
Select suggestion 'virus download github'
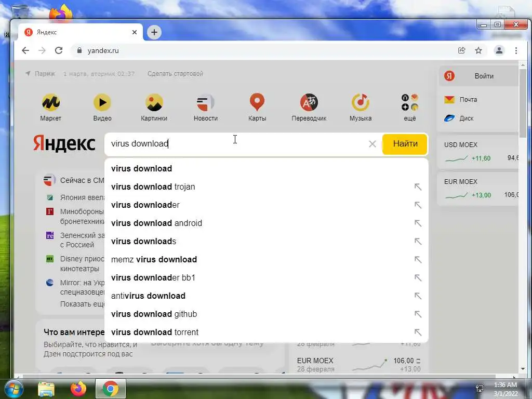267,314
